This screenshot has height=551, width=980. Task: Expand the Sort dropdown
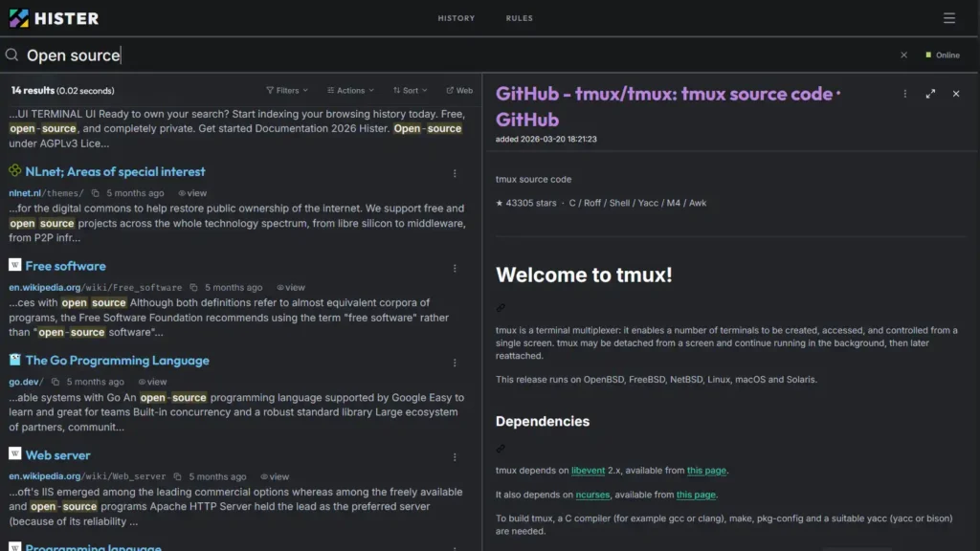[410, 91]
